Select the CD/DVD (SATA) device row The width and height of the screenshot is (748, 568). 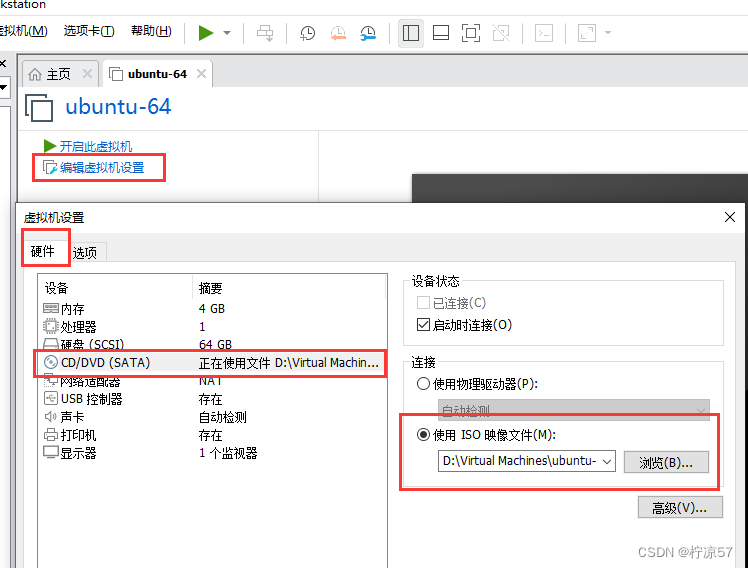212,363
